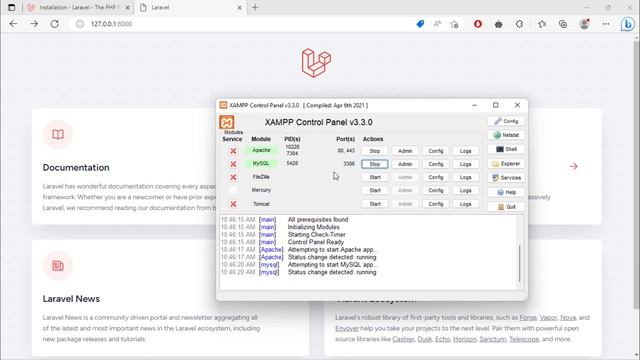This screenshot has height=360, width=640.
Task: Start the Mercury module
Action: click(x=375, y=190)
